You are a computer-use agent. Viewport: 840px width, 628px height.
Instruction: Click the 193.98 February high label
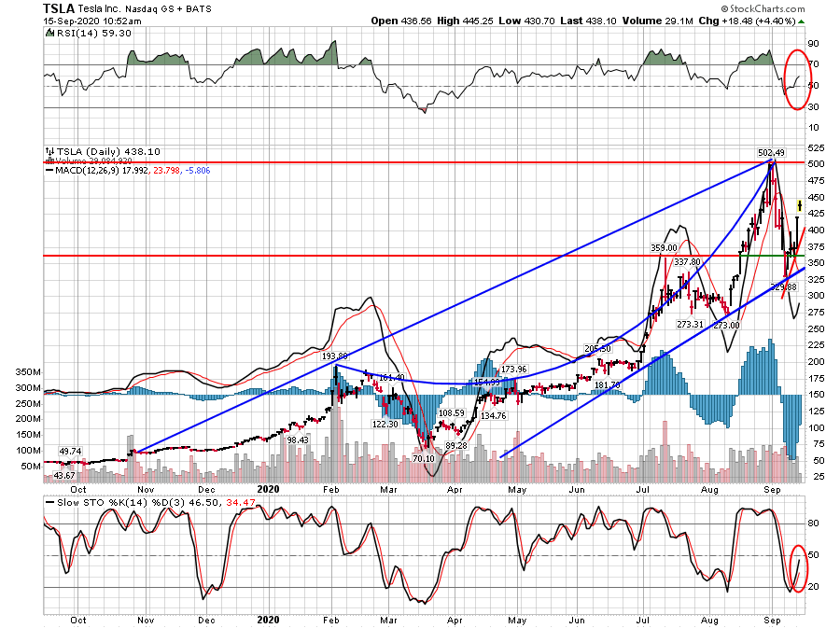tap(336, 356)
